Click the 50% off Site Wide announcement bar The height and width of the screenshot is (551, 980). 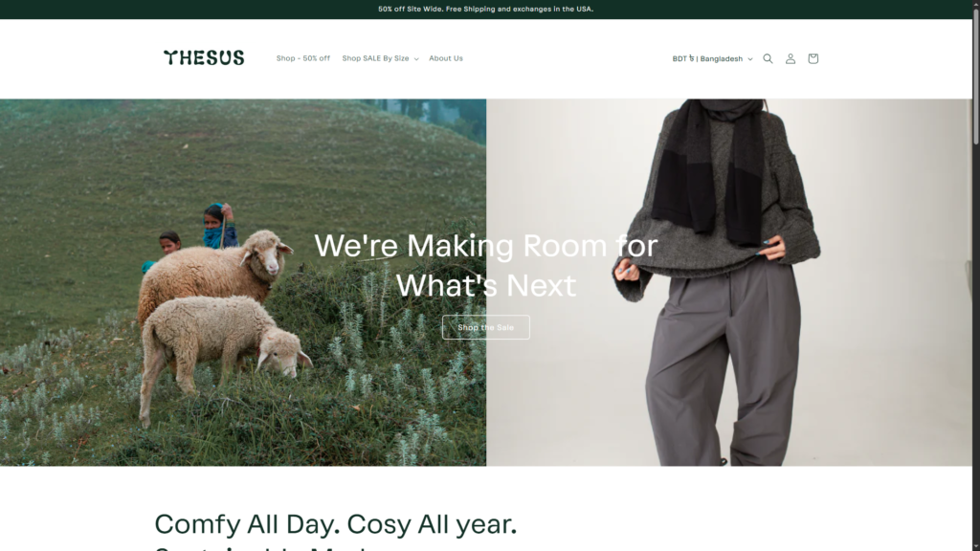tap(485, 10)
